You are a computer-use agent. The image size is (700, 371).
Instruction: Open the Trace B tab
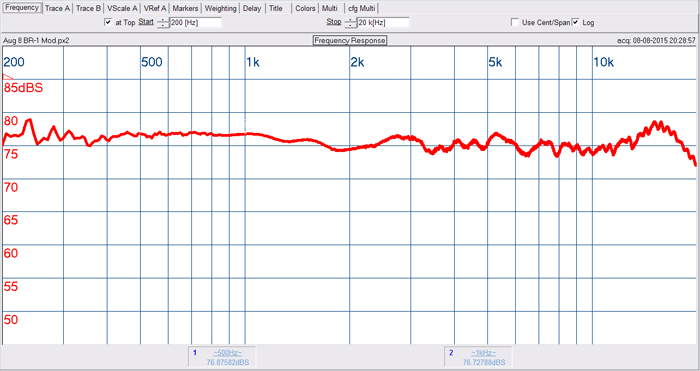click(88, 8)
